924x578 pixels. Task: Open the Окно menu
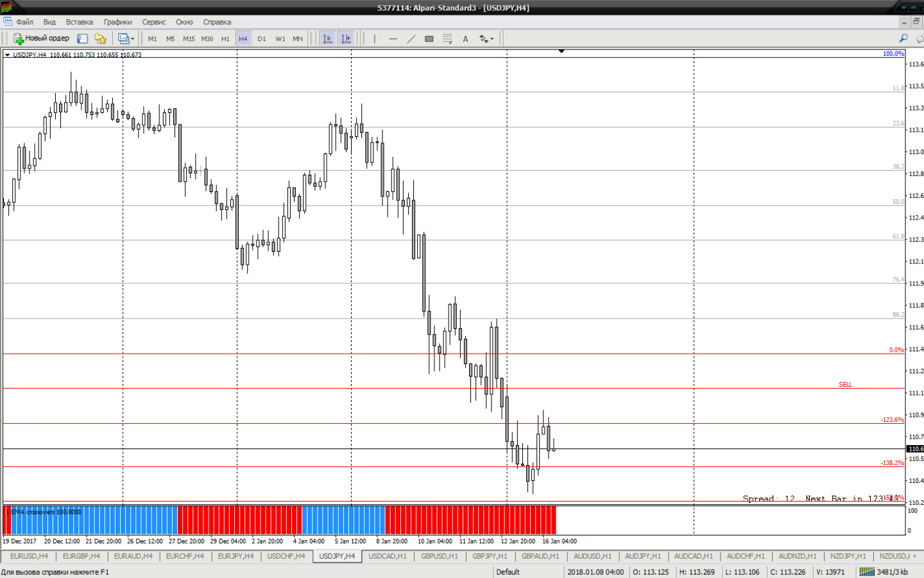[x=184, y=22]
